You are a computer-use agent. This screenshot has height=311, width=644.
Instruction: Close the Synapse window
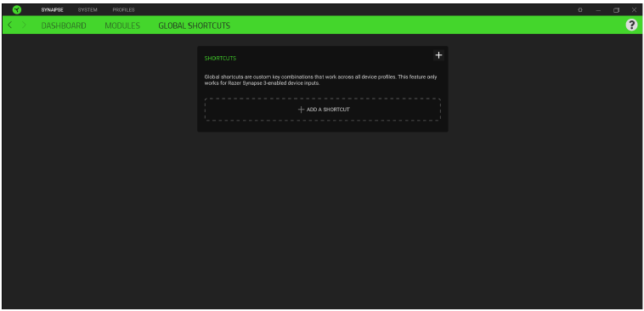click(634, 10)
